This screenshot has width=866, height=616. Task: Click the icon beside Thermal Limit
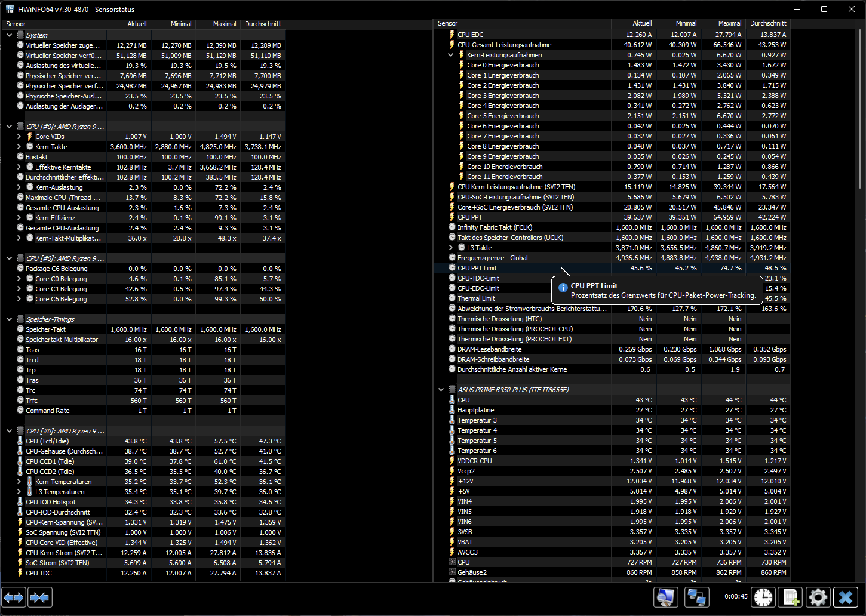[x=452, y=298]
